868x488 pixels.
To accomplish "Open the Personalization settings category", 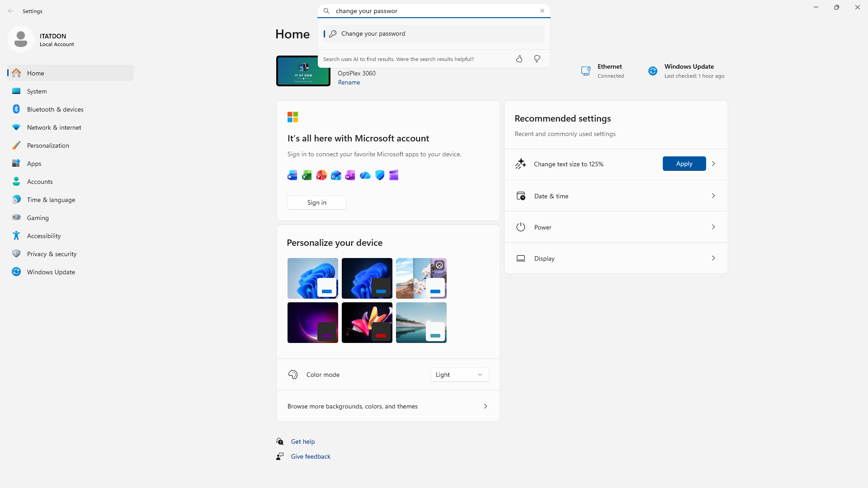I will (x=48, y=145).
